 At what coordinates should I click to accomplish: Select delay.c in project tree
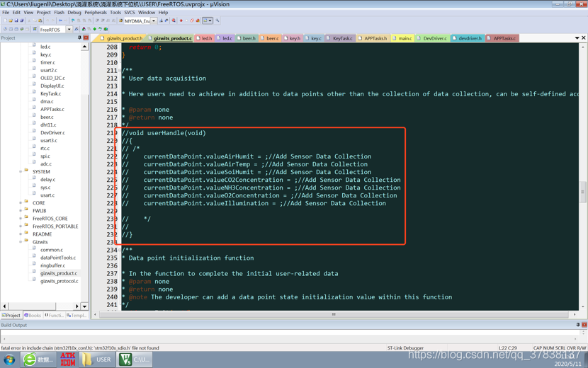click(x=48, y=180)
